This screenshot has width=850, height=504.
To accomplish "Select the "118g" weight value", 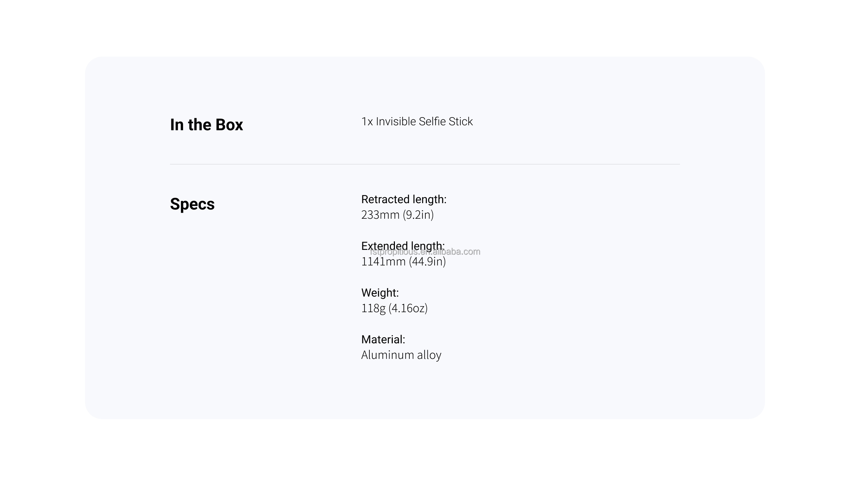I will pyautogui.click(x=373, y=308).
